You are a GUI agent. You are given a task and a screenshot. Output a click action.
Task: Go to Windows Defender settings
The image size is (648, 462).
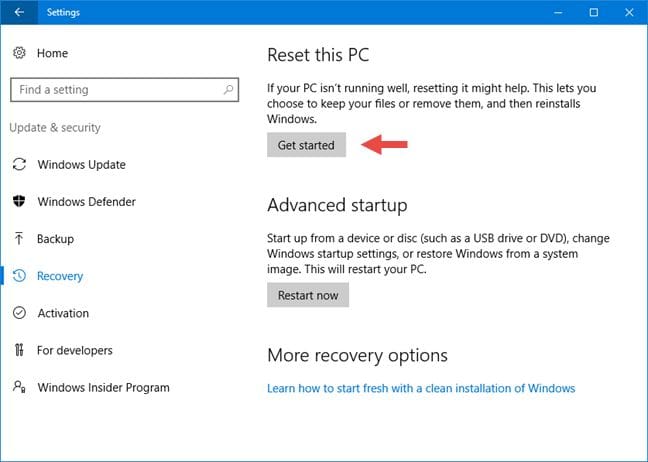pos(86,201)
